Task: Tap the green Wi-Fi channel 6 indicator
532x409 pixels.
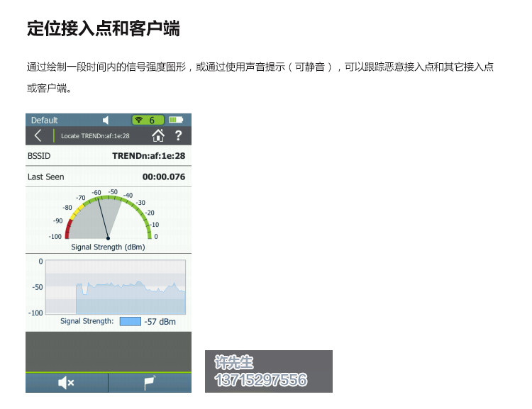Action: click(148, 120)
